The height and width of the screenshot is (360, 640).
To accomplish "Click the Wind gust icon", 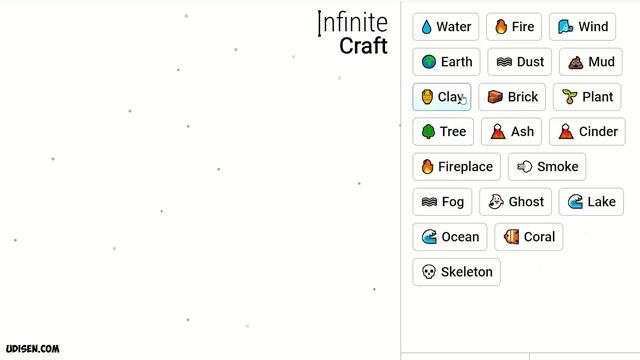I will click(x=566, y=27).
